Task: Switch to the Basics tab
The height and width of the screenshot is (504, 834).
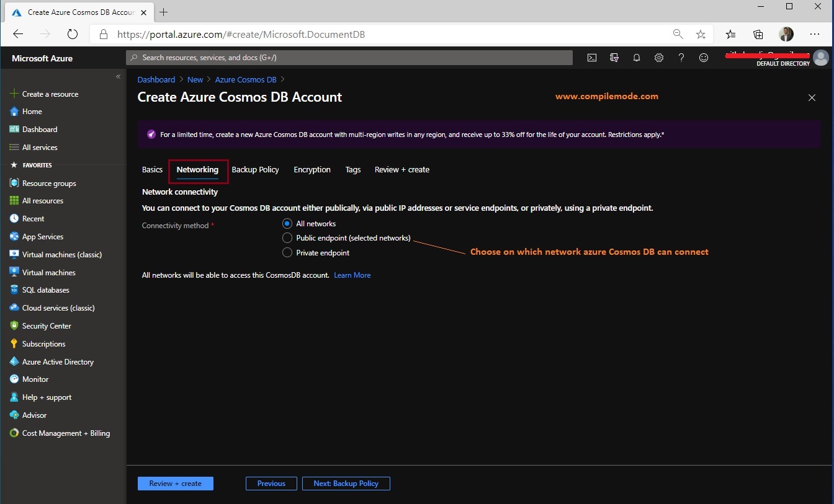Action: click(x=152, y=170)
